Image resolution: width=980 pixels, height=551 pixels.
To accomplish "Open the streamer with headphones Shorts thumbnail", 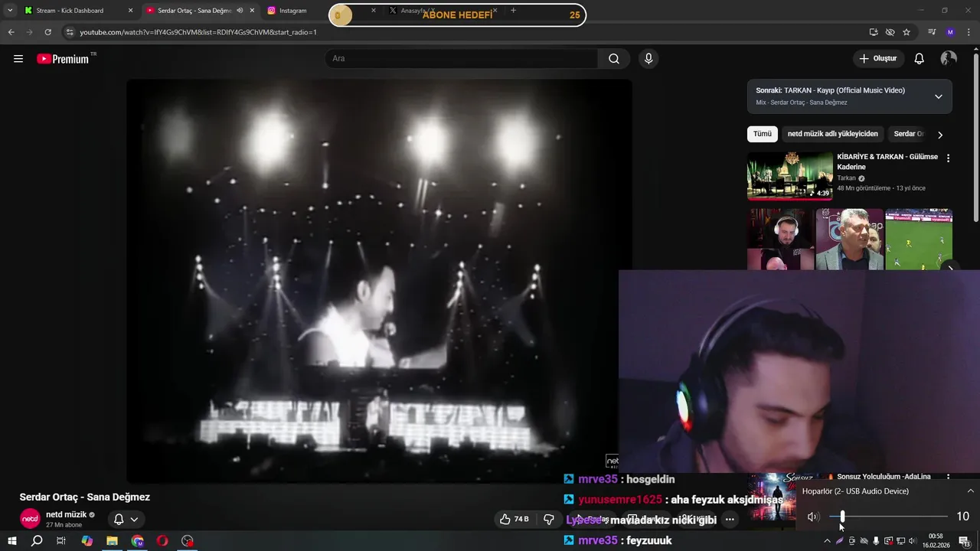I will [780, 240].
